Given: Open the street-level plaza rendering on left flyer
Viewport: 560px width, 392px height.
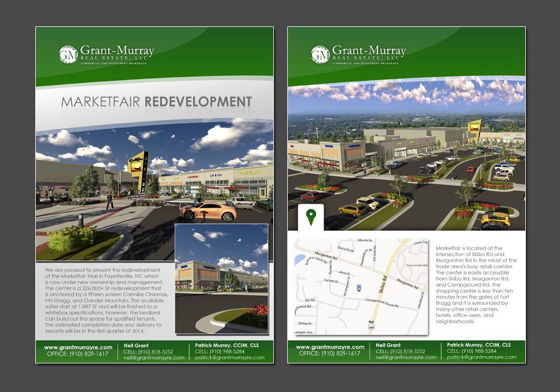Looking at the screenshot, I should [x=155, y=191].
